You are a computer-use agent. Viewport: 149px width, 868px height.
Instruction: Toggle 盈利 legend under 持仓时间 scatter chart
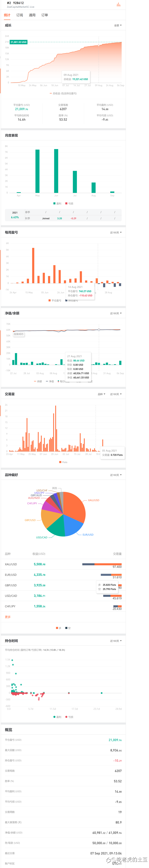(x=58, y=717)
